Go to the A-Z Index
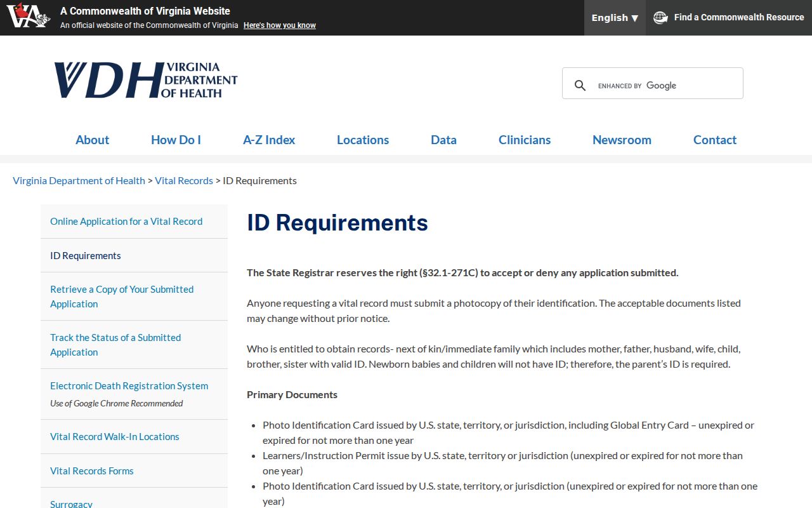The width and height of the screenshot is (812, 508). tap(269, 140)
